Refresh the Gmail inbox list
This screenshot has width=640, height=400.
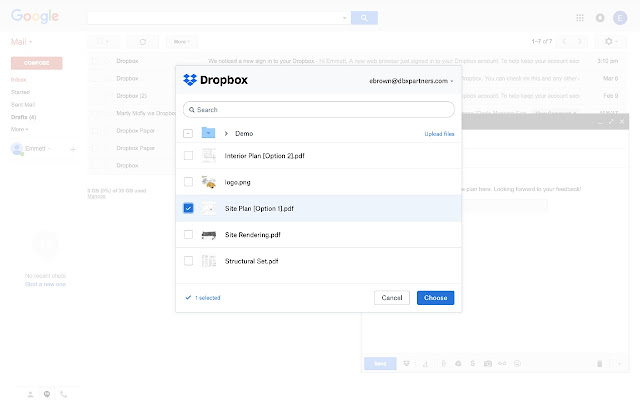tap(142, 42)
